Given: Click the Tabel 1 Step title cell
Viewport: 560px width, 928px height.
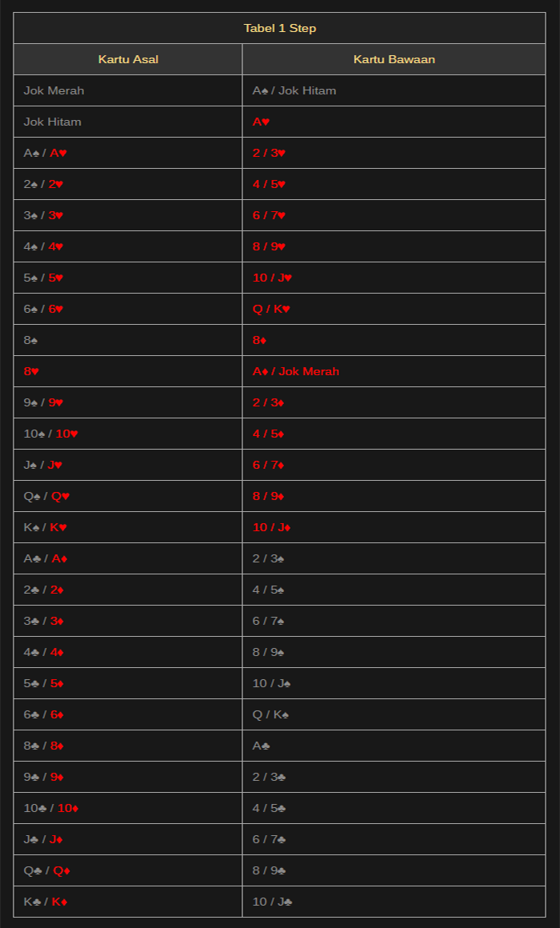Looking at the screenshot, I should 279,28.
